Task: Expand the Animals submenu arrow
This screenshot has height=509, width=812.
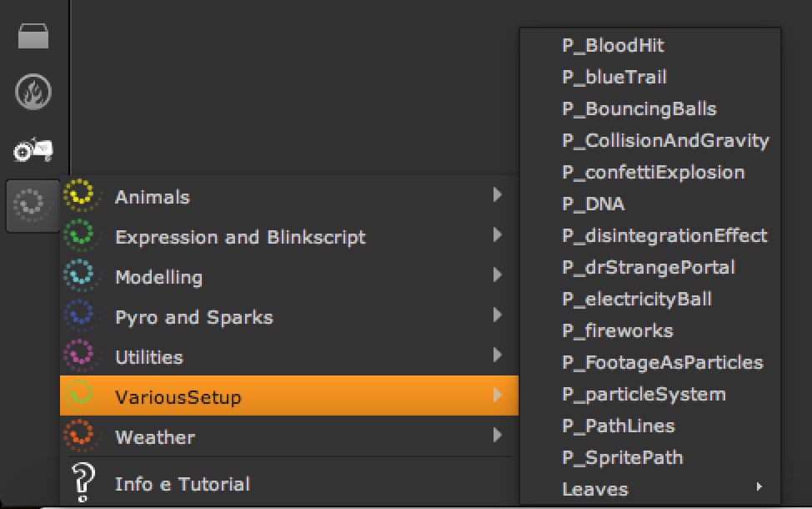Action: coord(498,196)
